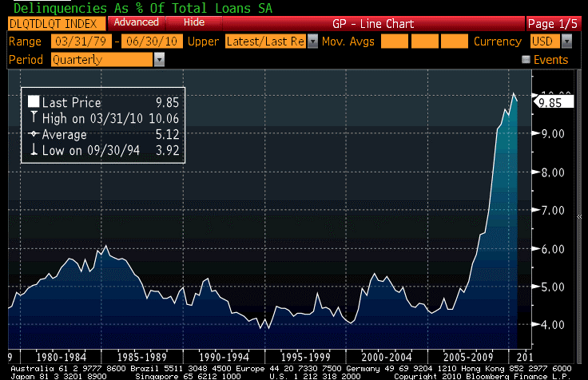This screenshot has height=380, width=588.
Task: Click the collapse chevron at right chart edge
Action: point(579,216)
